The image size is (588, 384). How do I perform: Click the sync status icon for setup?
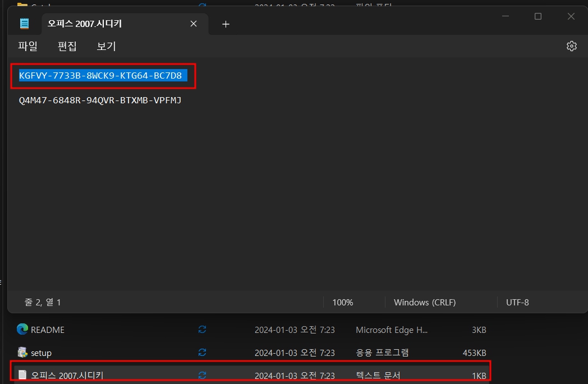pos(202,353)
